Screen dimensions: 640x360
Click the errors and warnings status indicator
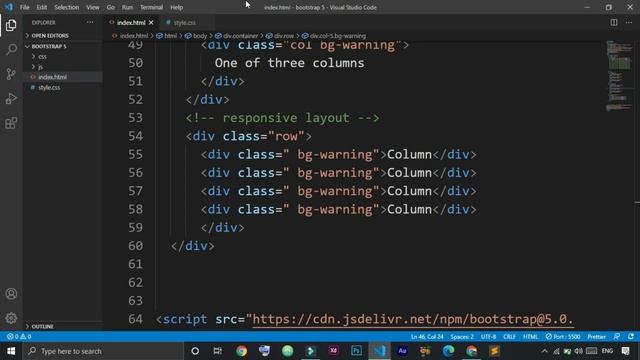pos(19,337)
